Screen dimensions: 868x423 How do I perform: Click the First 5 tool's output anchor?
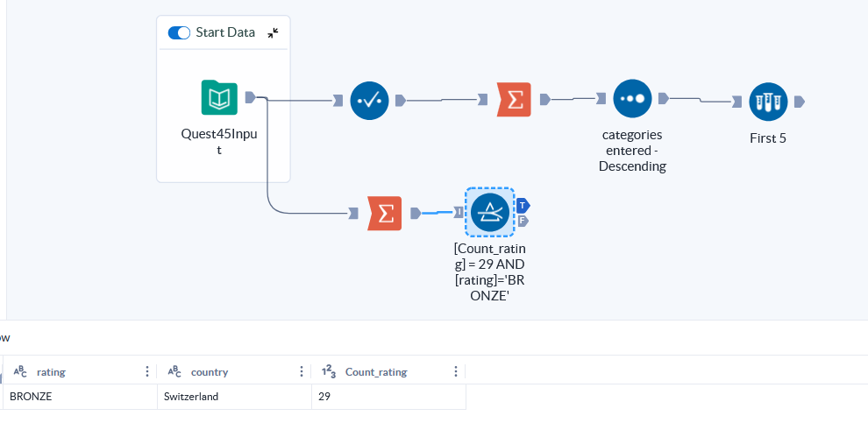tap(799, 102)
